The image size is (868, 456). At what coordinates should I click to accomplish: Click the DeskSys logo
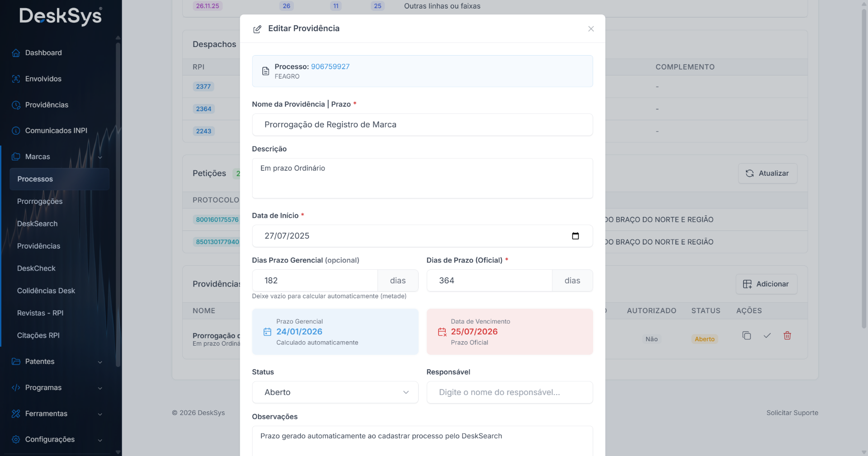click(61, 16)
